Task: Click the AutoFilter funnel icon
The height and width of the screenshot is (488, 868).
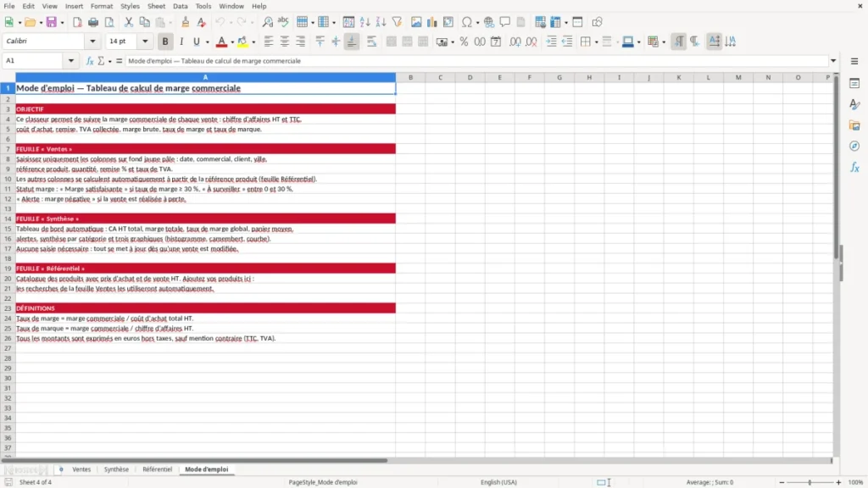Action: point(397,22)
